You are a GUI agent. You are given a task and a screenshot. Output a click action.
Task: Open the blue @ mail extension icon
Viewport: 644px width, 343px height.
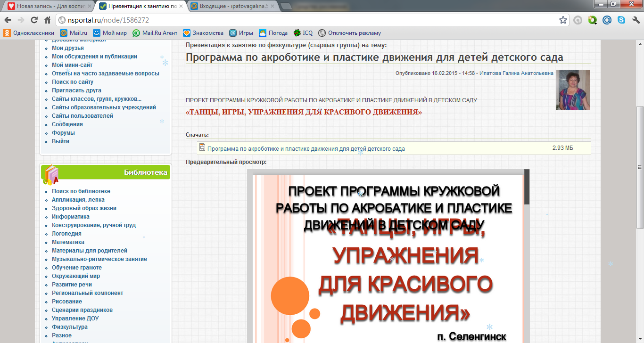pos(607,20)
